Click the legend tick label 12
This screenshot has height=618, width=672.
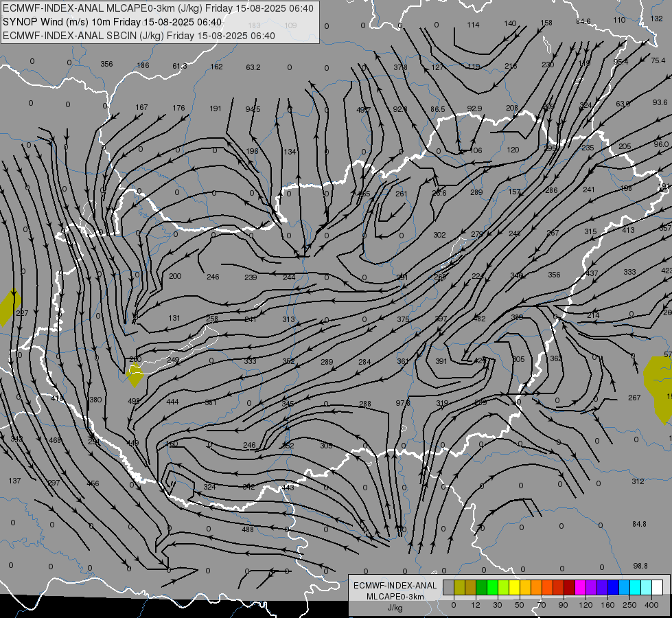coord(475,605)
